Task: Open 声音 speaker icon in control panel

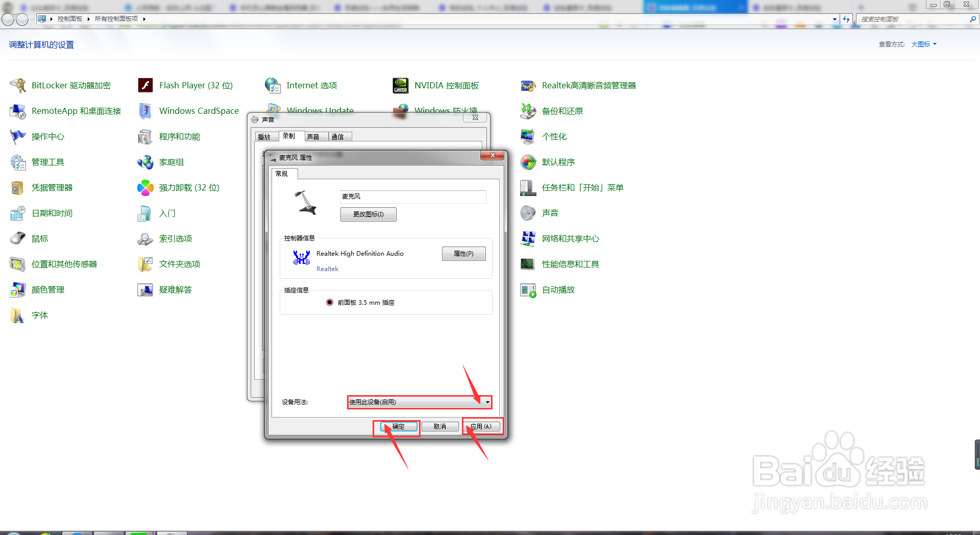Action: pos(528,213)
